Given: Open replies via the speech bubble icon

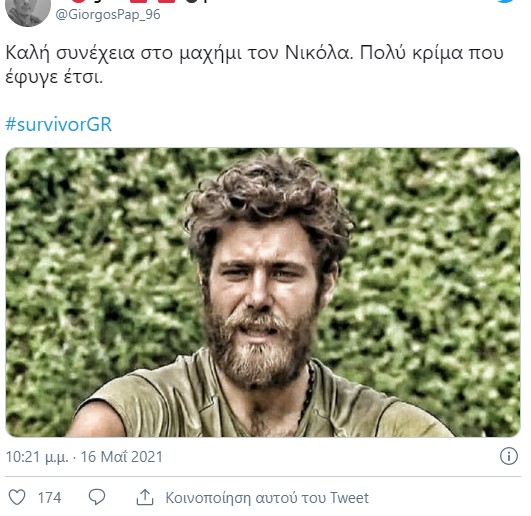Looking at the screenshot, I should 97,497.
